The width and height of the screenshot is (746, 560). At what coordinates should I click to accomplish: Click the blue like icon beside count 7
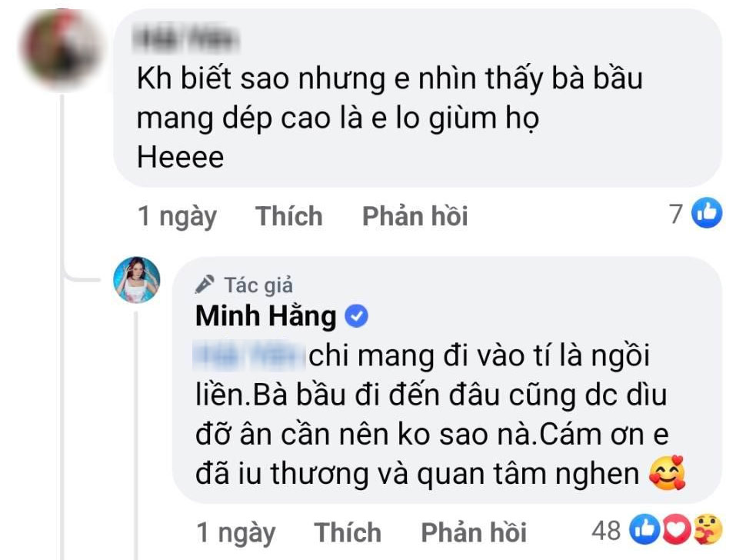point(707,215)
